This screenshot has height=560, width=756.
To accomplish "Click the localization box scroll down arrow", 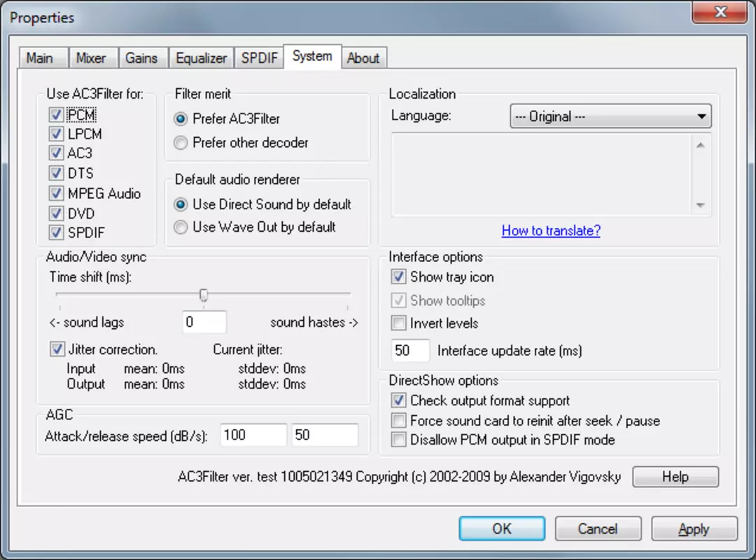I will (701, 206).
